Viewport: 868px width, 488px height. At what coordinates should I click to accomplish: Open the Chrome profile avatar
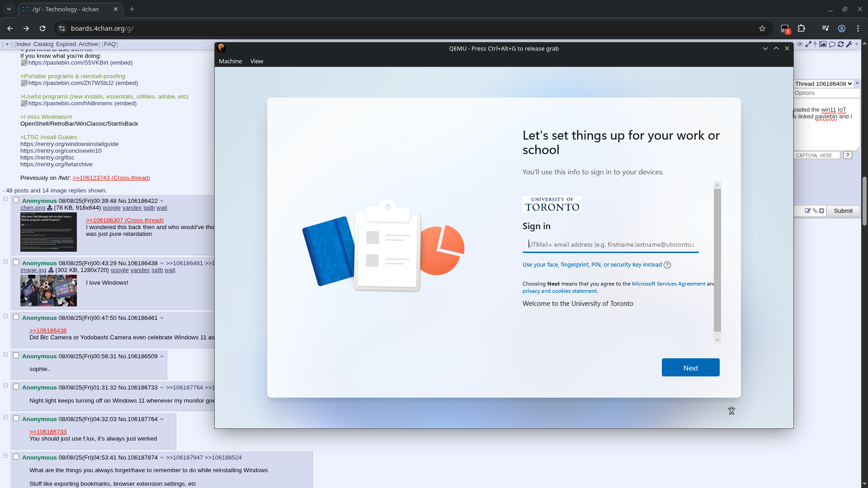pos(842,28)
